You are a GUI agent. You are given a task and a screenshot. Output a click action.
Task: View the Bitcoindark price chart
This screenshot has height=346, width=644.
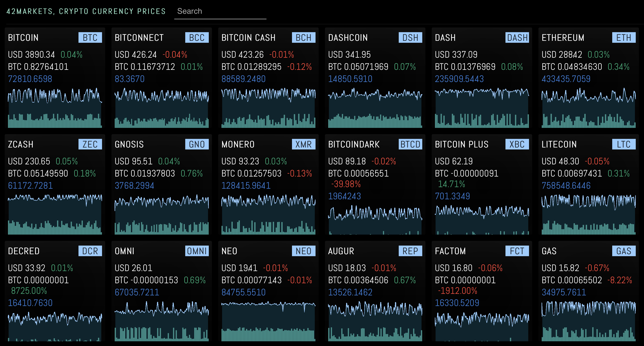pyautogui.click(x=375, y=220)
